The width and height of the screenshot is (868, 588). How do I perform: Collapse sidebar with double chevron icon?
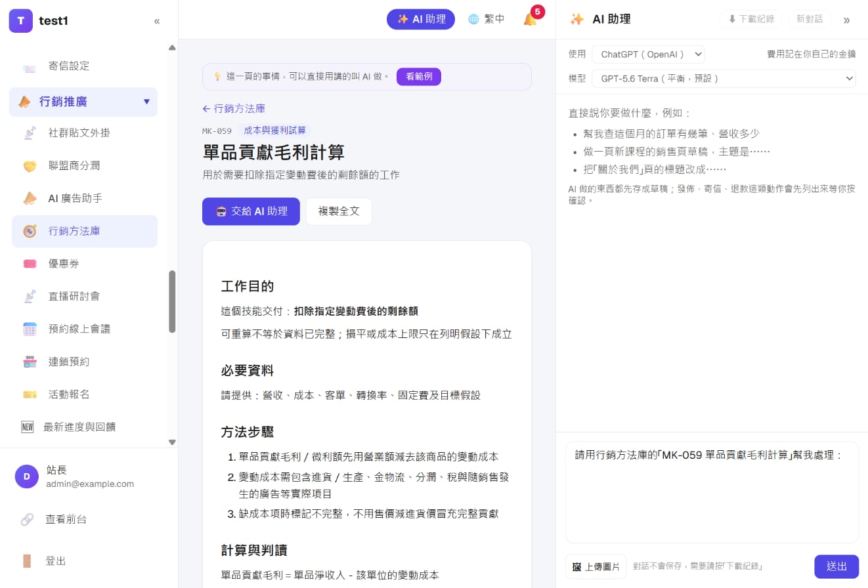(157, 21)
